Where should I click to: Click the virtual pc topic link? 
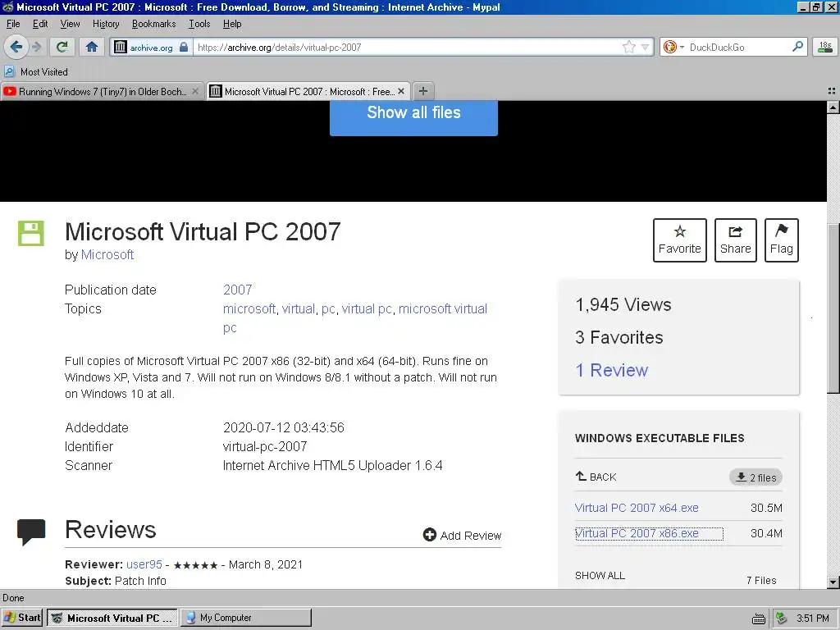coord(367,309)
